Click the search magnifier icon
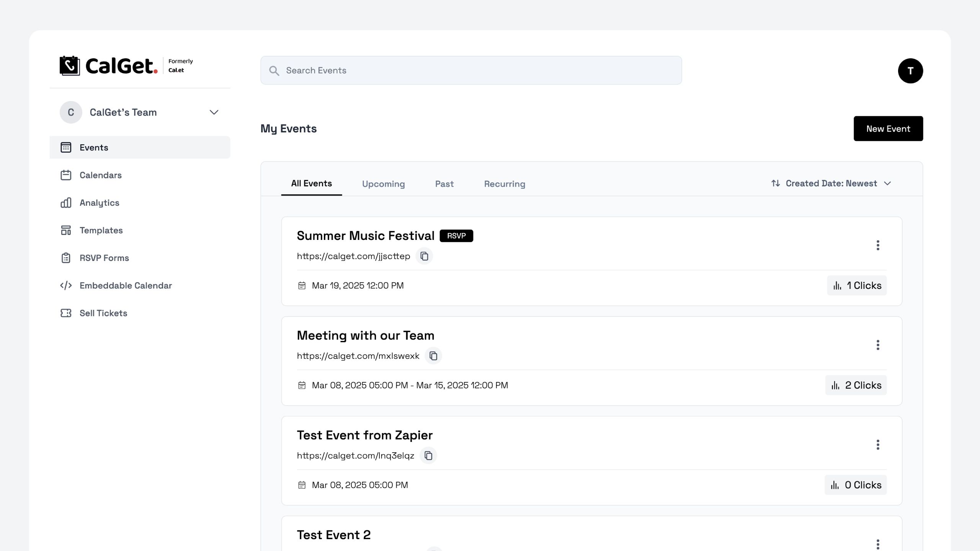The width and height of the screenshot is (980, 551). tap(275, 70)
